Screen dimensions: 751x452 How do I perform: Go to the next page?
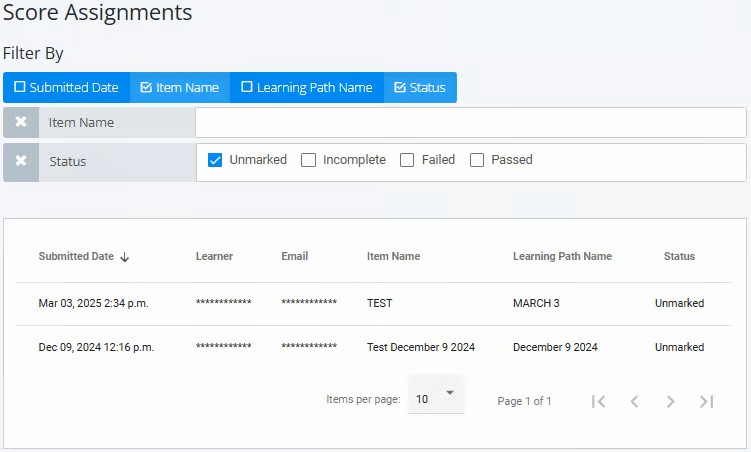(670, 401)
